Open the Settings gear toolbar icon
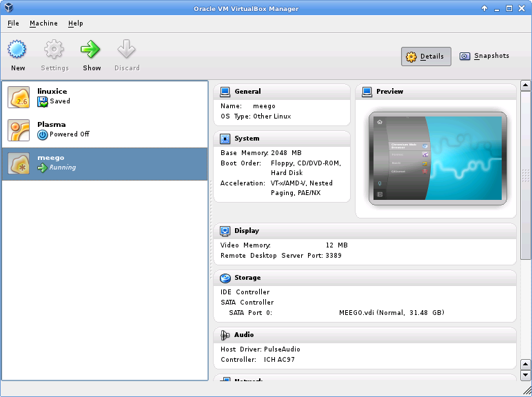The image size is (532, 397). (54, 49)
